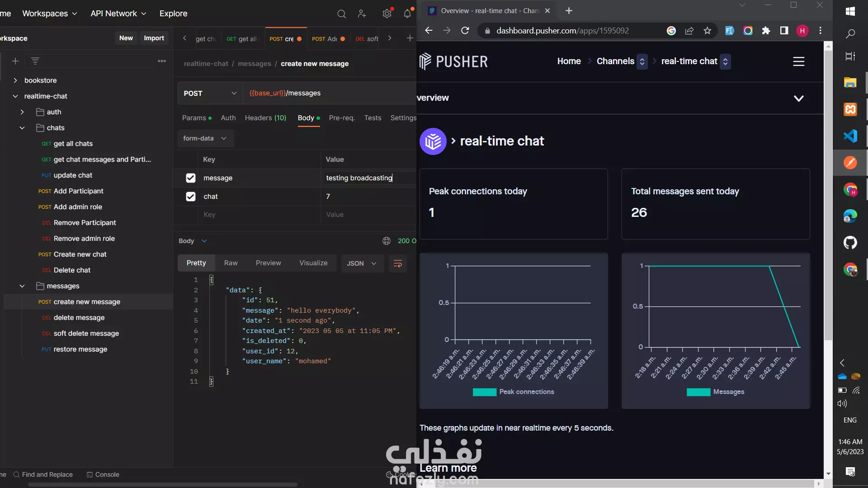The height and width of the screenshot is (488, 868).
Task: Open the Postman Console
Action: click(x=103, y=474)
